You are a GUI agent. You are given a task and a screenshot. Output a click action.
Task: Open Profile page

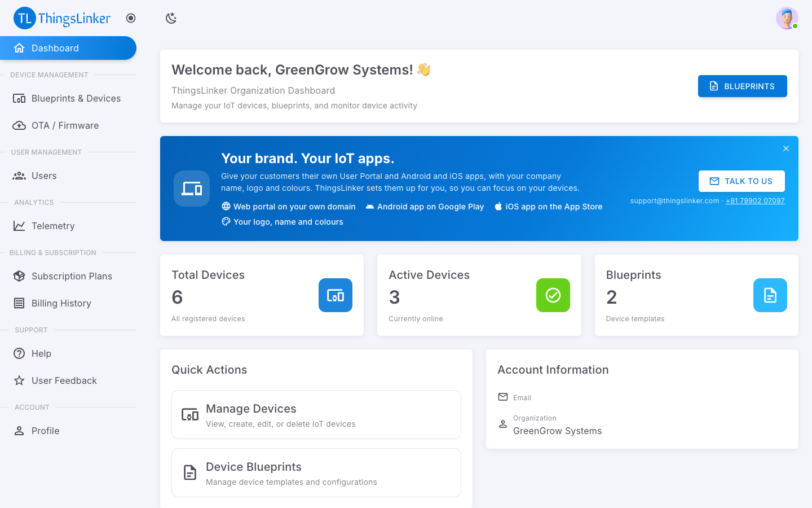[x=68, y=431]
